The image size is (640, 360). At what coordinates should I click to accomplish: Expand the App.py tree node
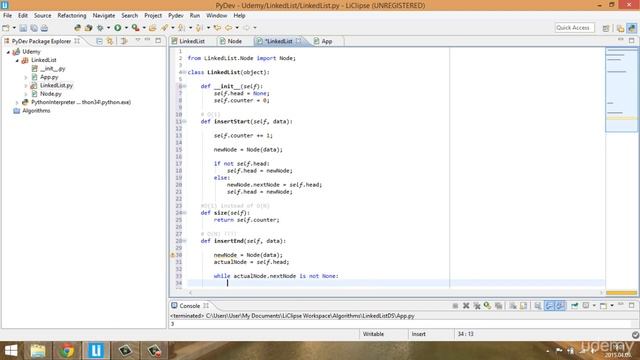(x=26, y=77)
